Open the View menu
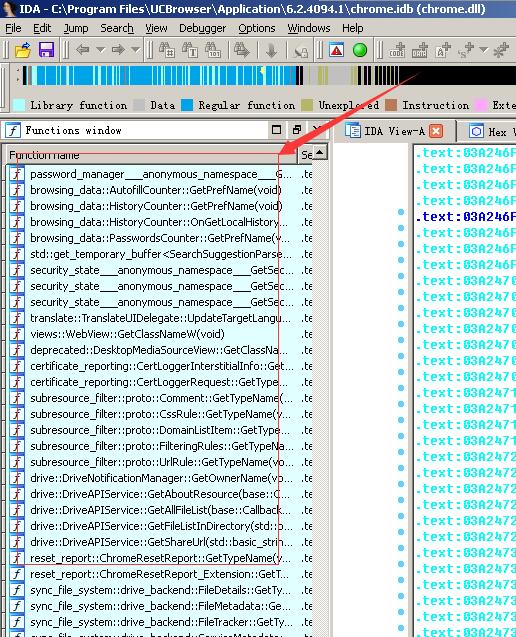 pyautogui.click(x=156, y=28)
